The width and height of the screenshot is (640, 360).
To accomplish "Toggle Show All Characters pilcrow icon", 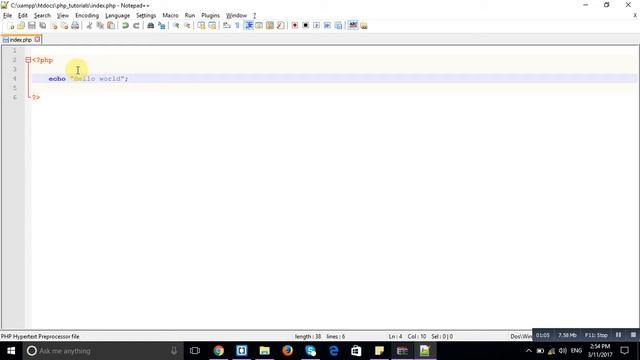I will point(238,26).
